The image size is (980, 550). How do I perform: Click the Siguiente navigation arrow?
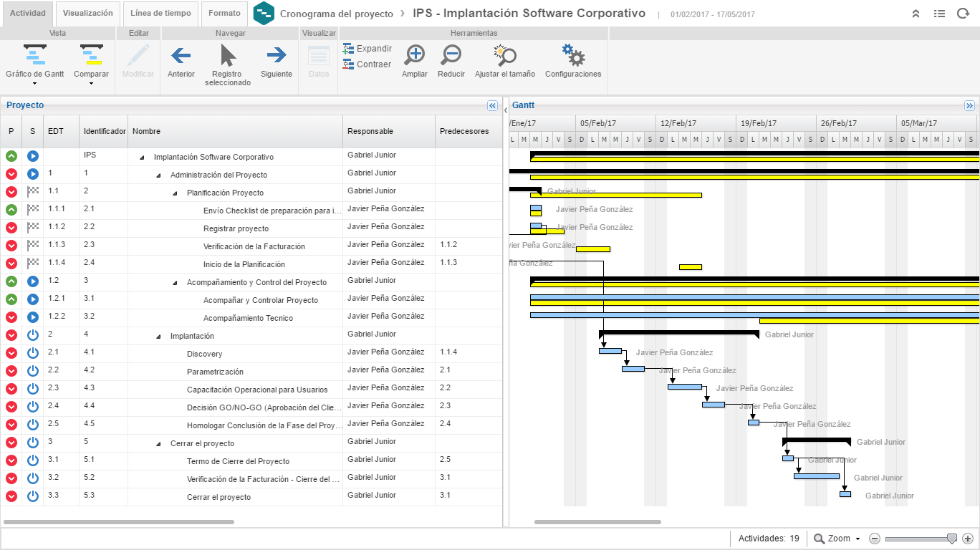276,56
